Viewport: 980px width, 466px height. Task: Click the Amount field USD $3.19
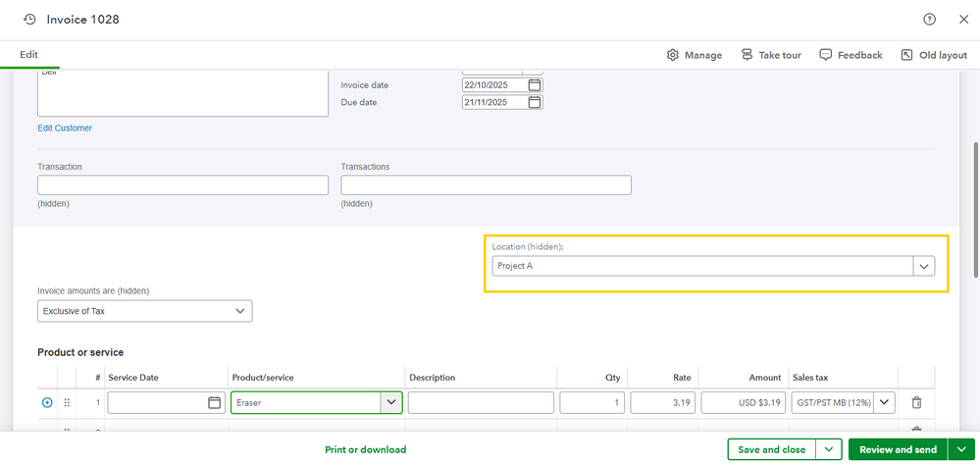coord(744,403)
